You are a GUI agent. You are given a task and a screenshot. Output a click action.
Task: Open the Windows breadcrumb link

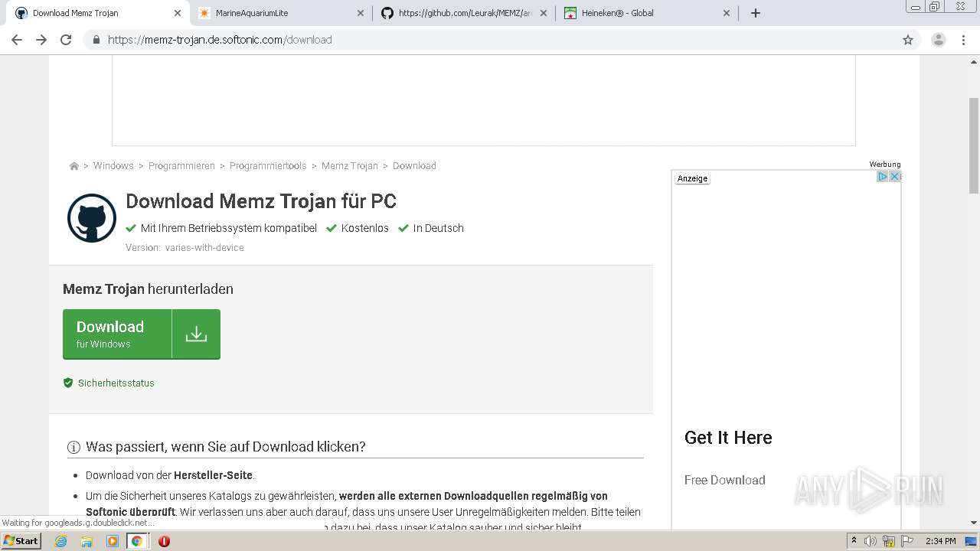pos(113,166)
